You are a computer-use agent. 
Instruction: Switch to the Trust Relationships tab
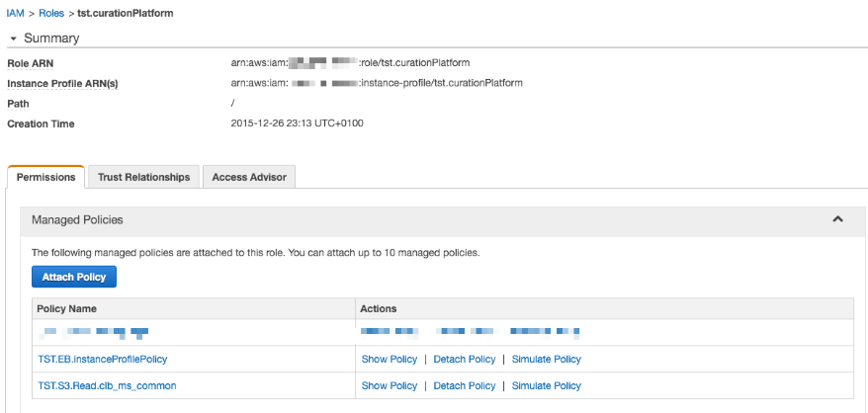143,177
